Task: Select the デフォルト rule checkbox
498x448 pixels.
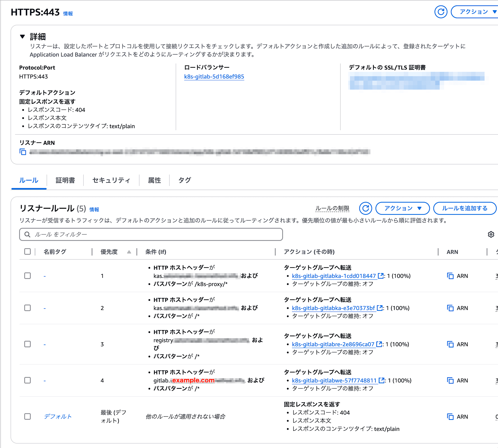Action: tap(27, 416)
